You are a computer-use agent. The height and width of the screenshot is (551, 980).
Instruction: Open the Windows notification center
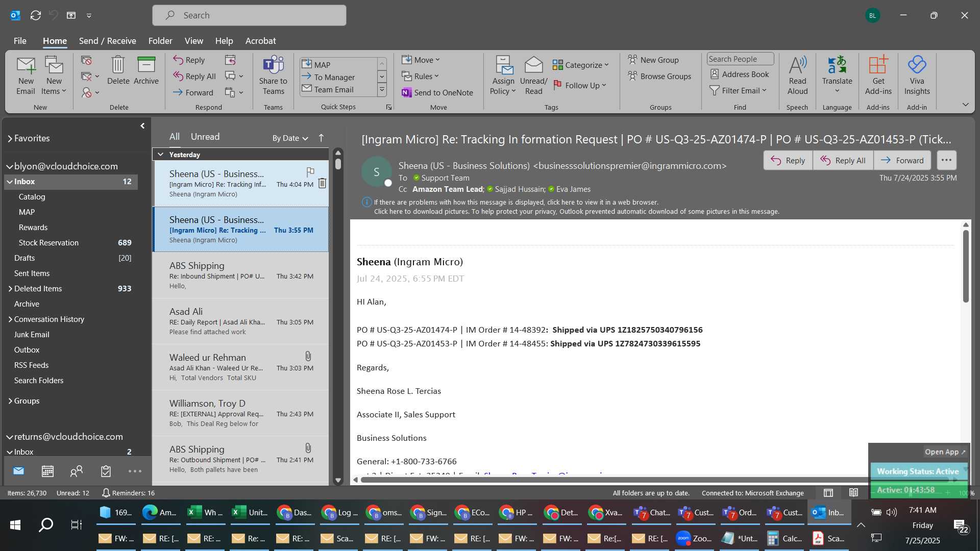pyautogui.click(x=961, y=526)
